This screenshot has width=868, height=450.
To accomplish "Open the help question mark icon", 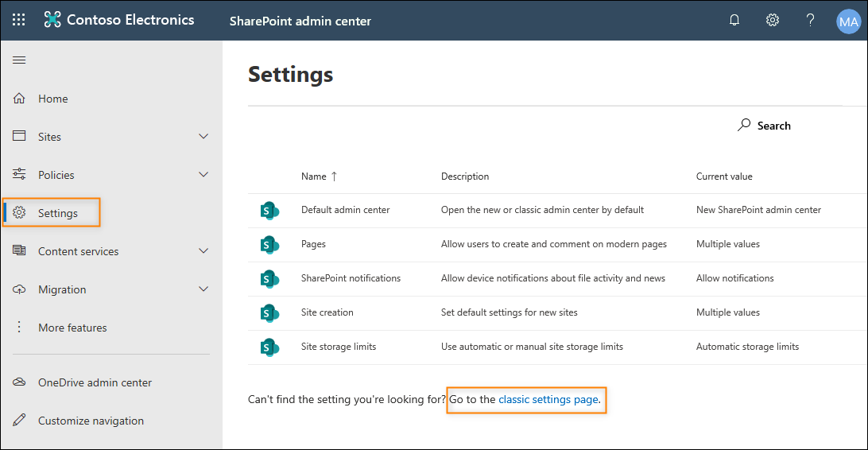I will [x=810, y=21].
